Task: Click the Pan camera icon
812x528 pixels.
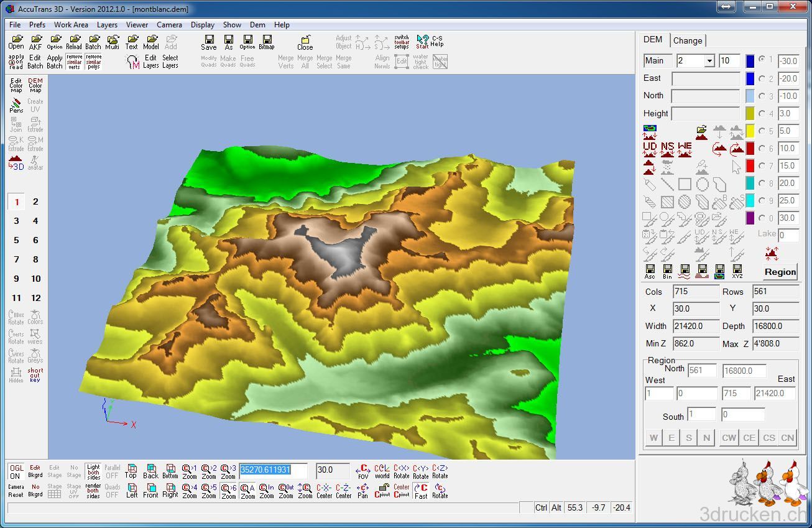Action: point(363,491)
